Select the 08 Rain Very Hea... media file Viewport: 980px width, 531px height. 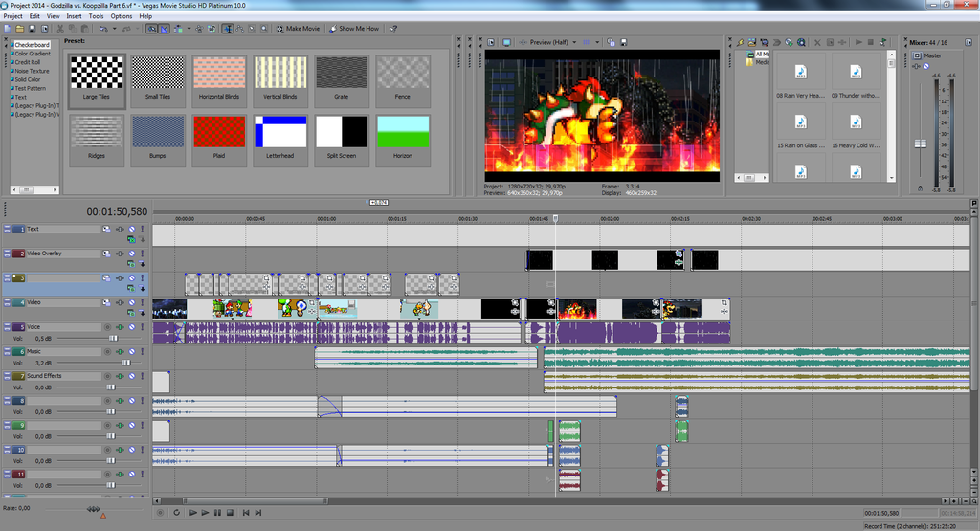[801, 78]
